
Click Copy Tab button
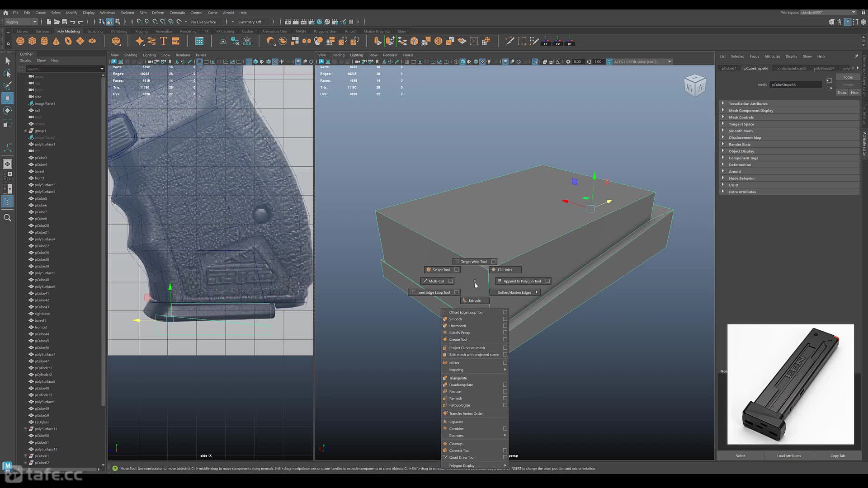837,455
